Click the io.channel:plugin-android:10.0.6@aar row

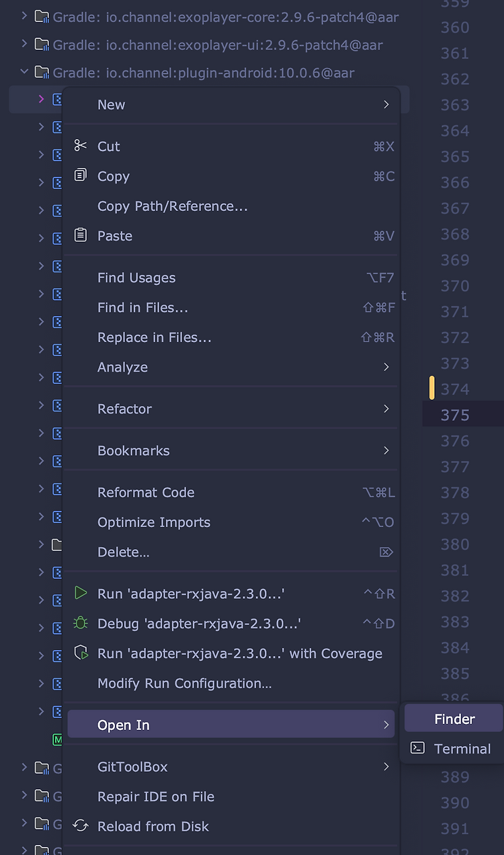[x=210, y=72]
